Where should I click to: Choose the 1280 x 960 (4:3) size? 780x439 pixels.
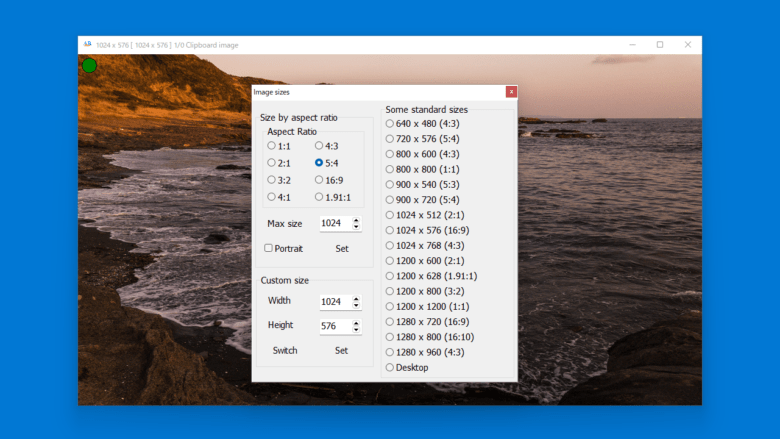point(425,352)
